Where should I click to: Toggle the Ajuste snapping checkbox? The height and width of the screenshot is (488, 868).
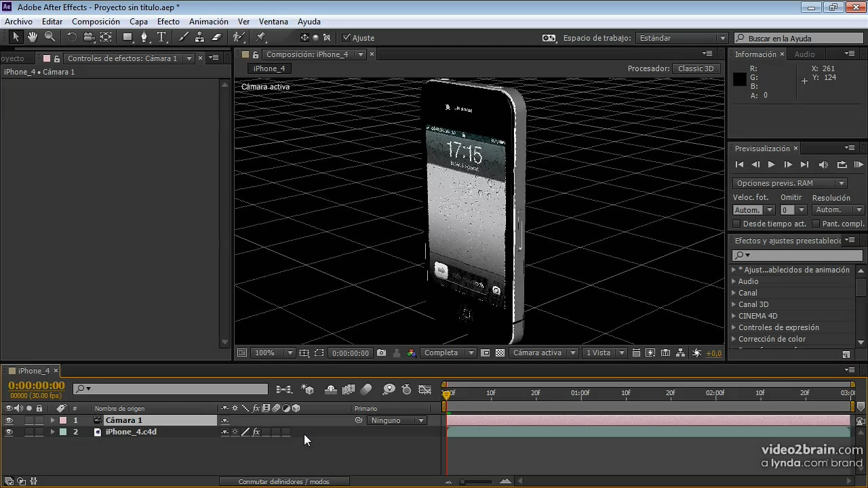coord(347,38)
